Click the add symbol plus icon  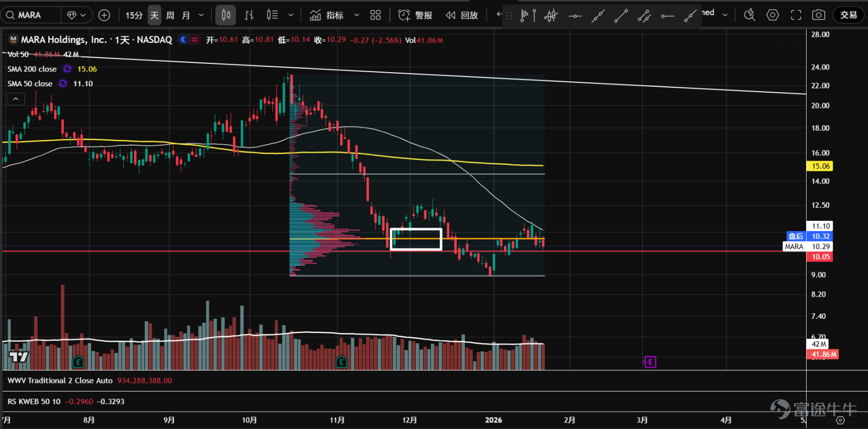pos(104,15)
